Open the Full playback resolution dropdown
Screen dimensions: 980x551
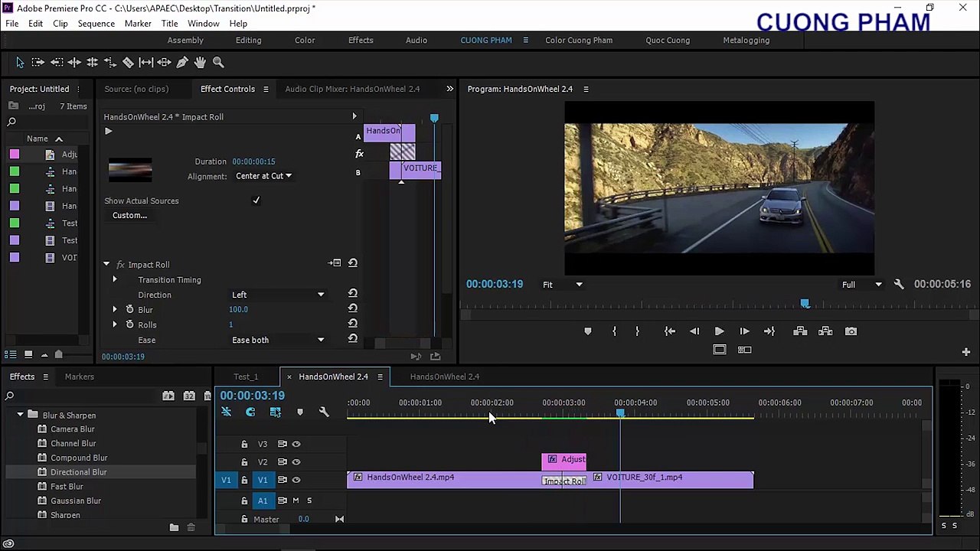tap(861, 285)
